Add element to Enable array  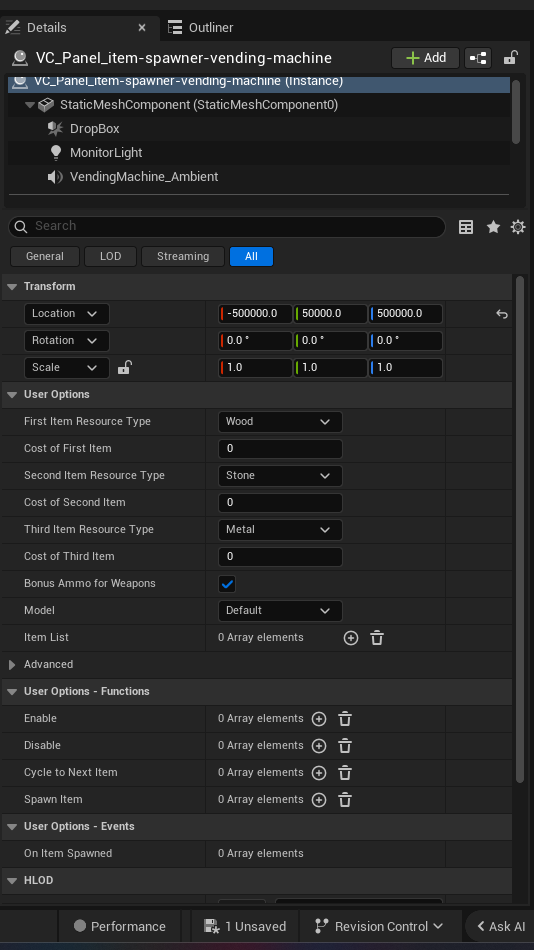click(319, 719)
